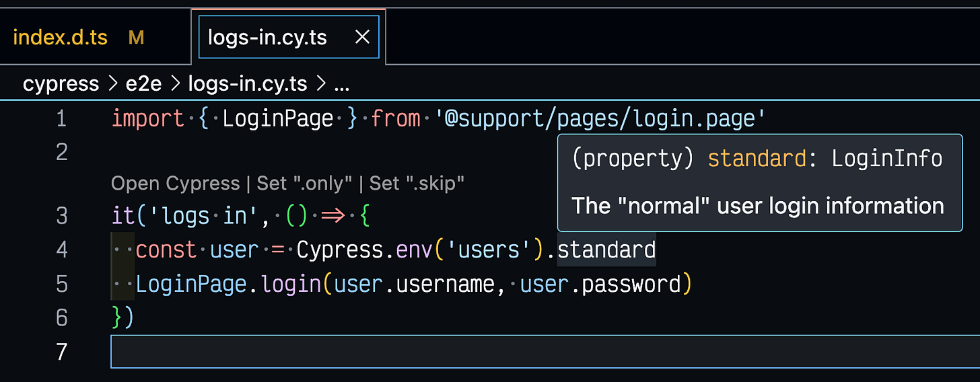This screenshot has height=382, width=980.
Task: Click 'password' property on line 5
Action: [631, 284]
